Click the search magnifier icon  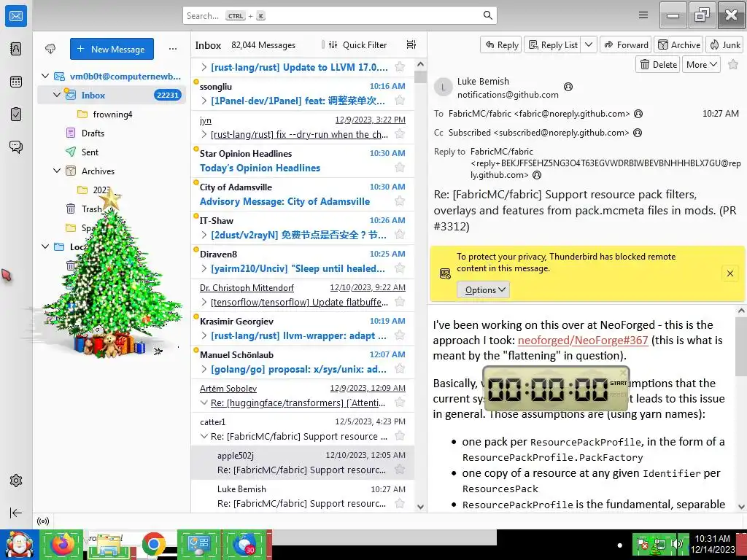point(487,15)
